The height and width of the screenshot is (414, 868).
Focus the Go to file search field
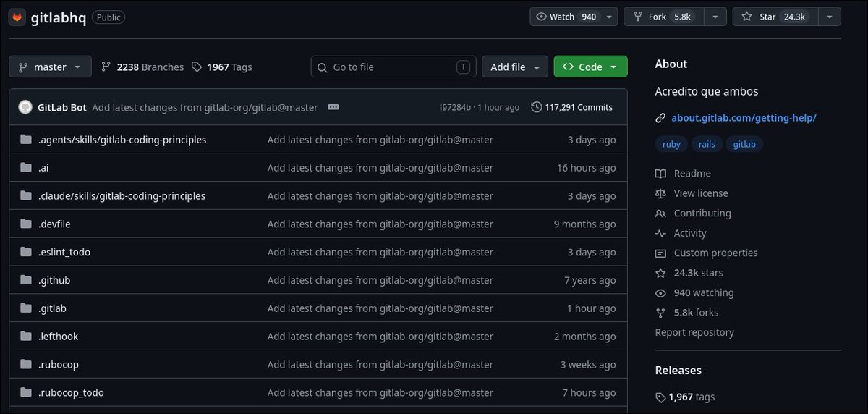393,67
